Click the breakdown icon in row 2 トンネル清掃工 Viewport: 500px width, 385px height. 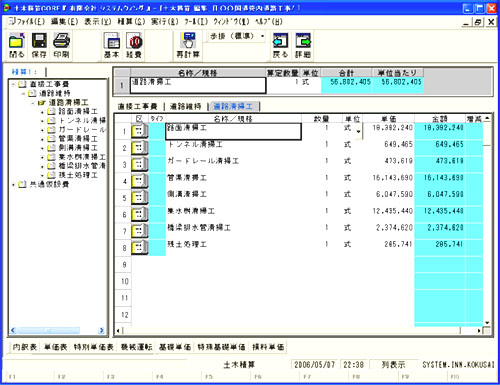(139, 147)
